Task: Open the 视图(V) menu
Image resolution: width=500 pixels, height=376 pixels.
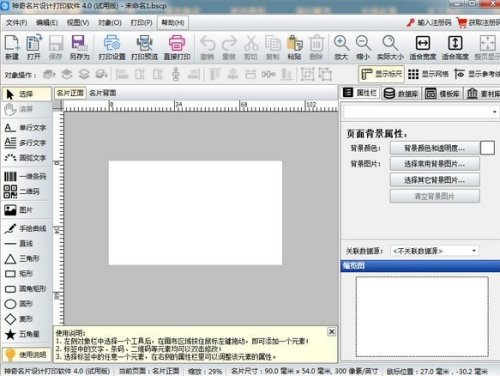Action: [x=78, y=23]
